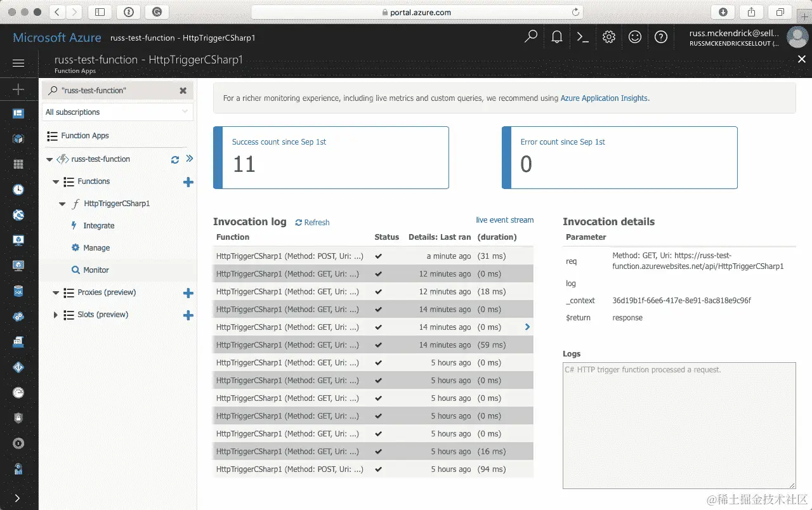Open Cloud services gears icon in sidebar

click(x=18, y=317)
